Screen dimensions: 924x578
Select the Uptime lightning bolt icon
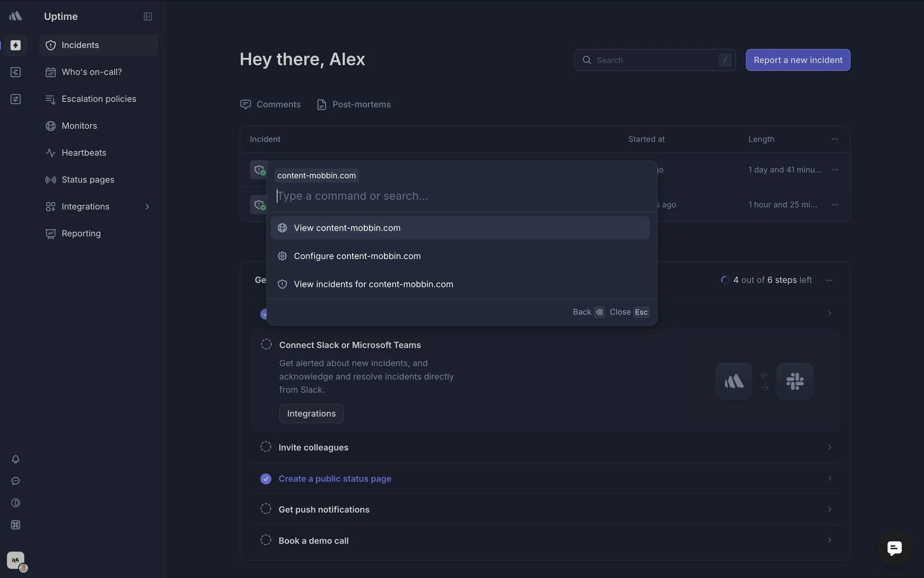click(x=15, y=45)
